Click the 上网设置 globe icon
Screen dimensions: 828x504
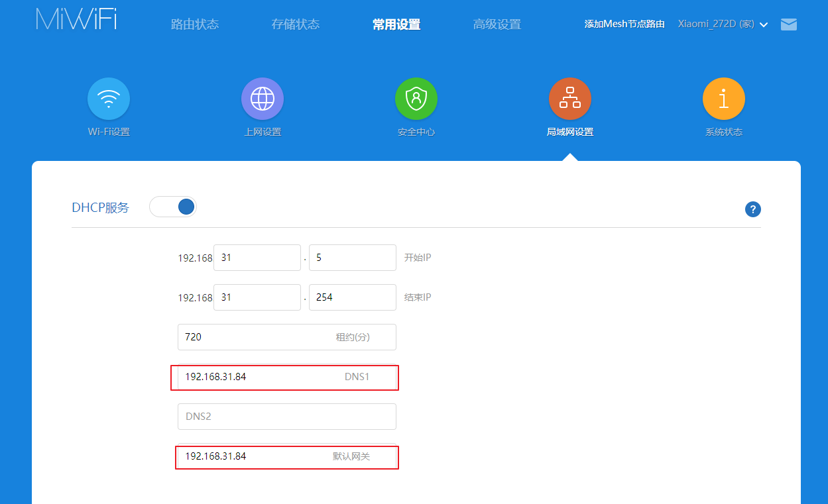tap(263, 99)
